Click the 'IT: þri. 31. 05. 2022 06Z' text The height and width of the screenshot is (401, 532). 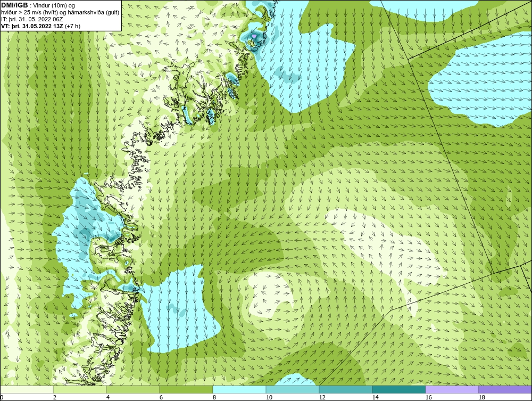click(32, 19)
